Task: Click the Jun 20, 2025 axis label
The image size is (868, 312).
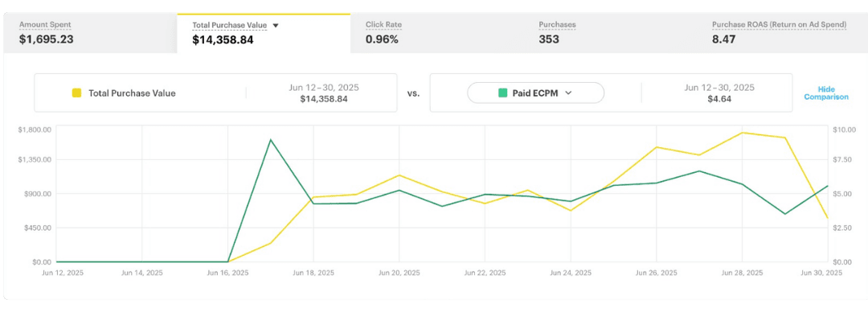Action: pyautogui.click(x=399, y=273)
